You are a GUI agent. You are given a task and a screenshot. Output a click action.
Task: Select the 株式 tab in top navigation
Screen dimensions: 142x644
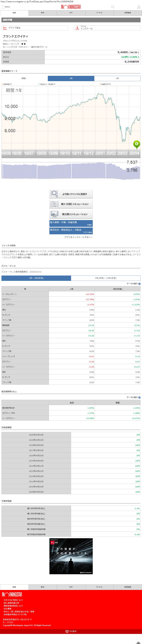43,13
